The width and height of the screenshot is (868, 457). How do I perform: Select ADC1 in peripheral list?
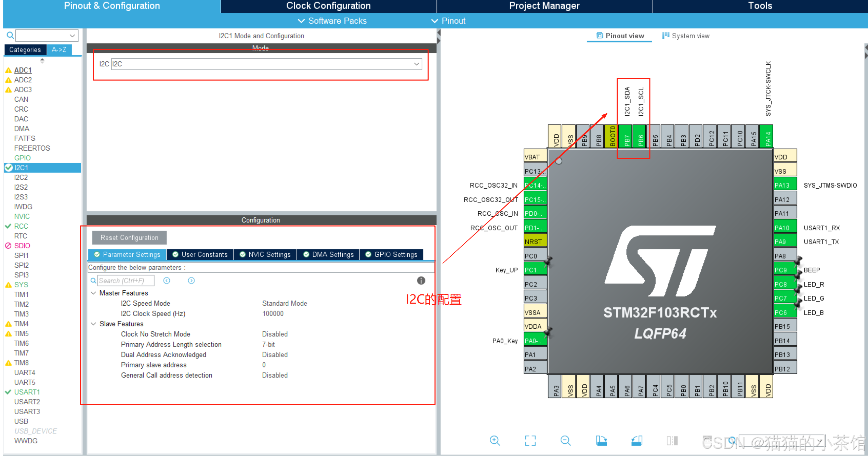point(23,70)
